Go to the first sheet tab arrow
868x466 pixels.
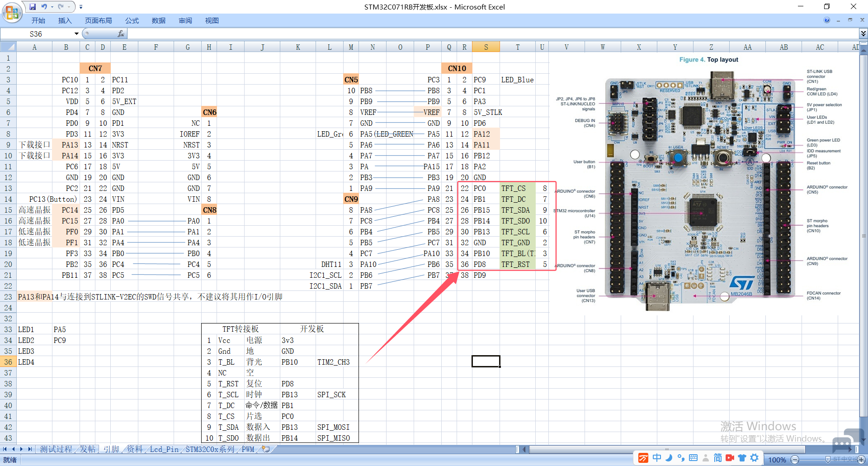pyautogui.click(x=5, y=449)
